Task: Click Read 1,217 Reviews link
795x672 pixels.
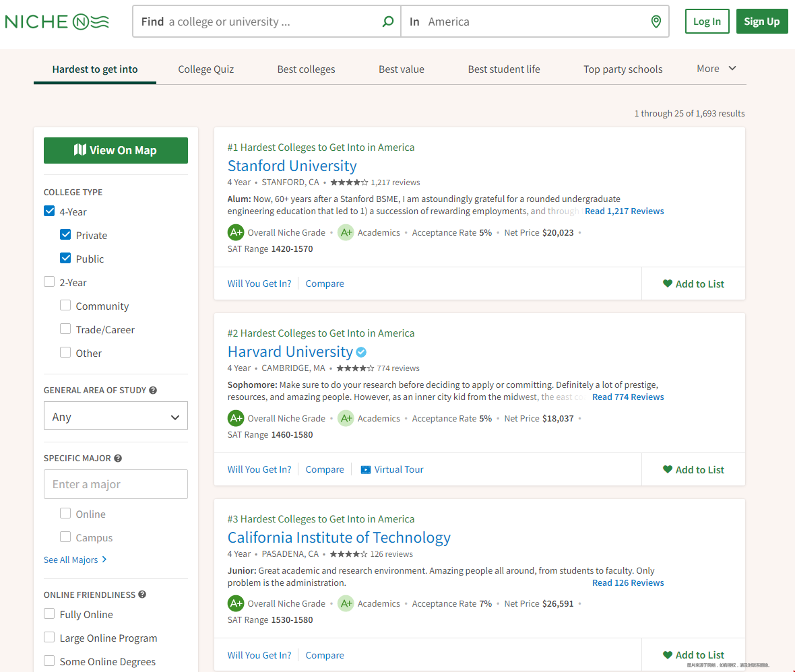Action: point(624,211)
